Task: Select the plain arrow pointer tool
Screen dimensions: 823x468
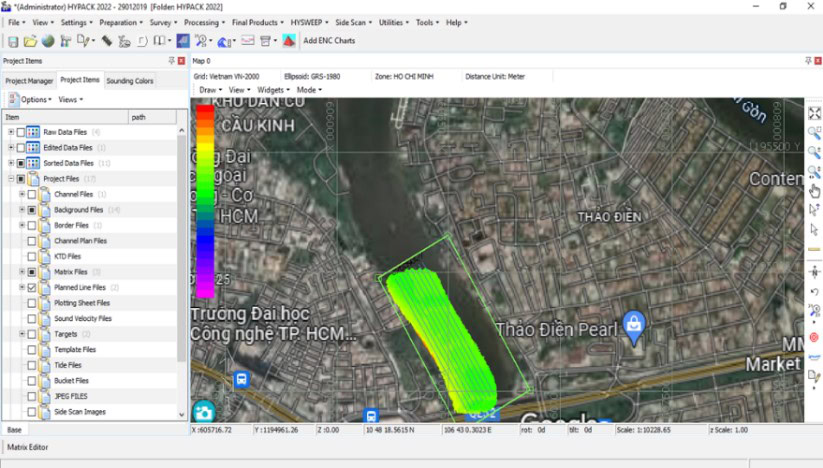Action: (814, 229)
